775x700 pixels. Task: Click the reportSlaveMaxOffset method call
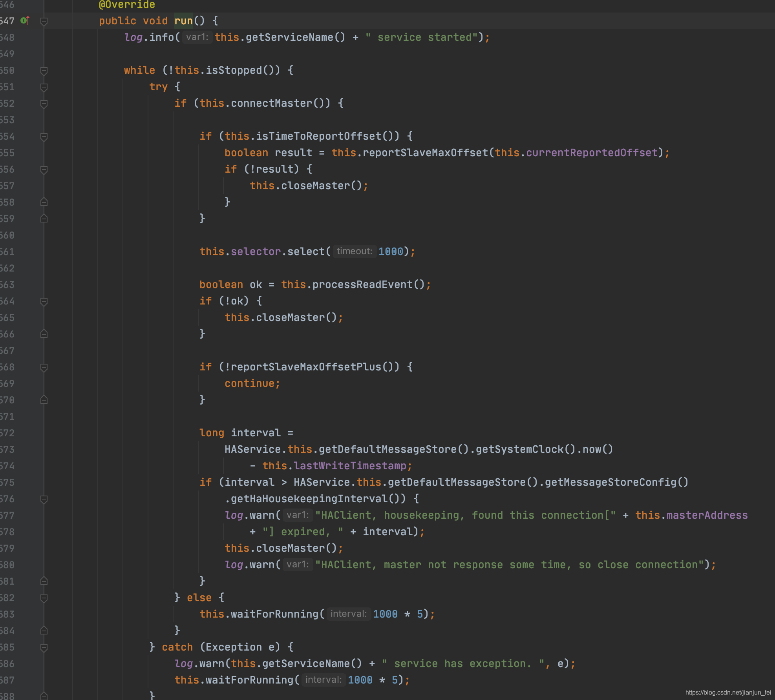425,153
